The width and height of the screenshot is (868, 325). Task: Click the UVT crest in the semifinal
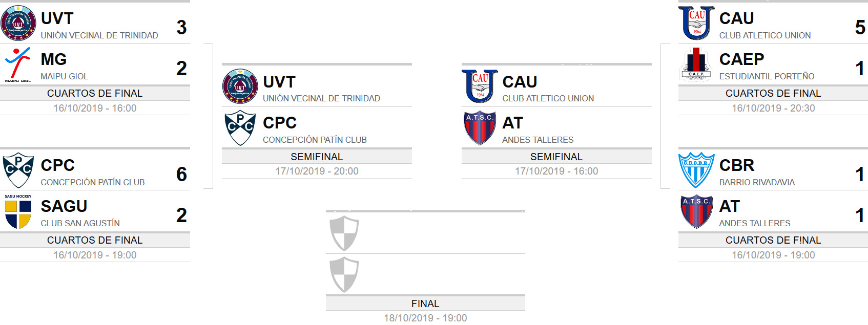[x=240, y=86]
